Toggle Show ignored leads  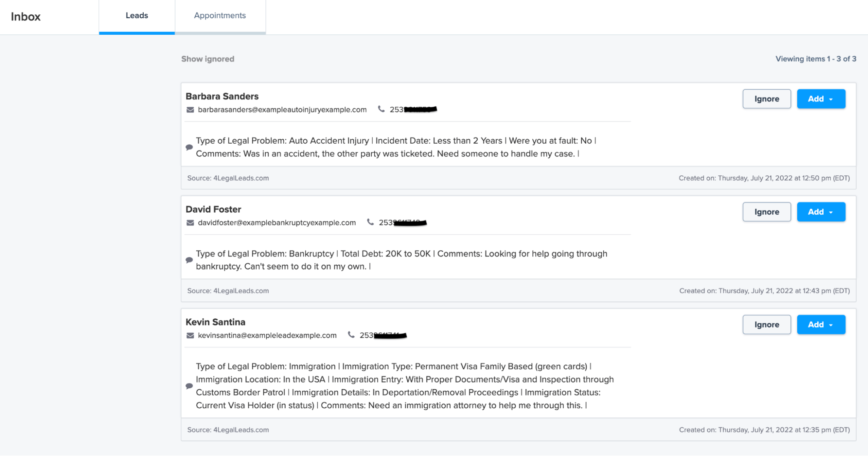pyautogui.click(x=208, y=59)
